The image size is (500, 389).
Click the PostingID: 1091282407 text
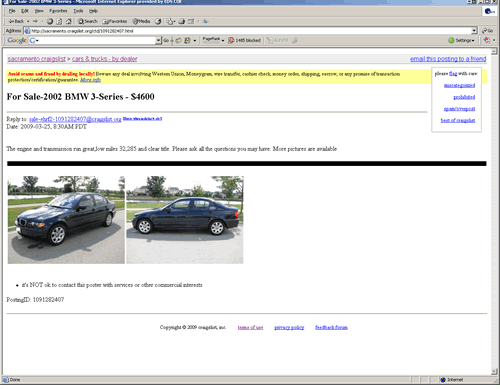coord(35,300)
